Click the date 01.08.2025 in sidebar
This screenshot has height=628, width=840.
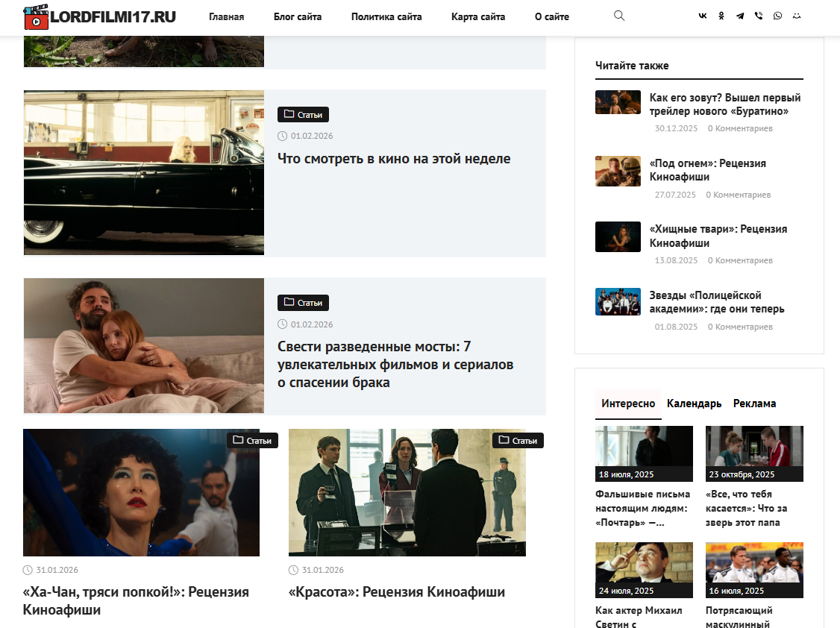(x=676, y=327)
